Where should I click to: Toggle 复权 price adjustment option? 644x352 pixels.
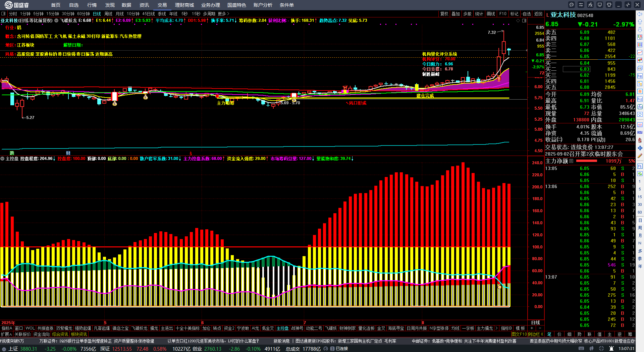[444, 14]
